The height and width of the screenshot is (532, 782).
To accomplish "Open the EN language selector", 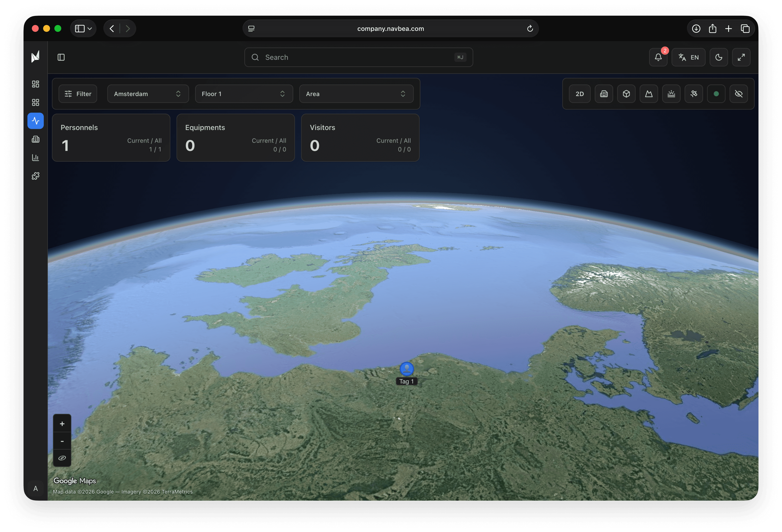I will pos(688,57).
